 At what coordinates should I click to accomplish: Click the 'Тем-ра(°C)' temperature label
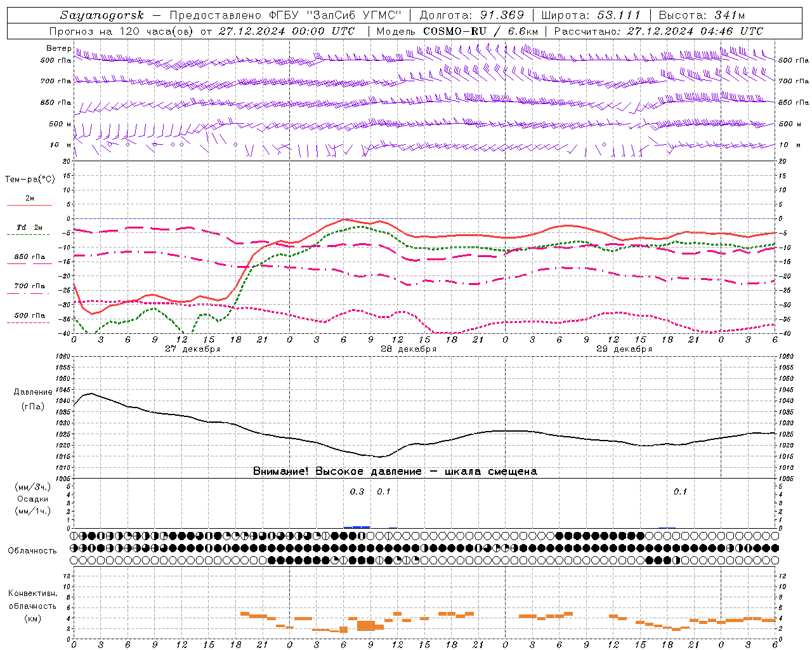pos(30,180)
